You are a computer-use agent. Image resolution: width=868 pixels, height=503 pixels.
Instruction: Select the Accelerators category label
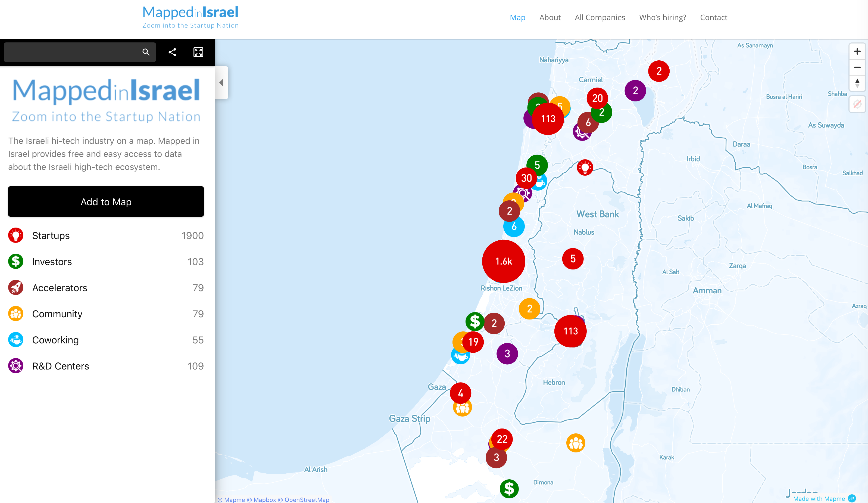[x=60, y=288]
